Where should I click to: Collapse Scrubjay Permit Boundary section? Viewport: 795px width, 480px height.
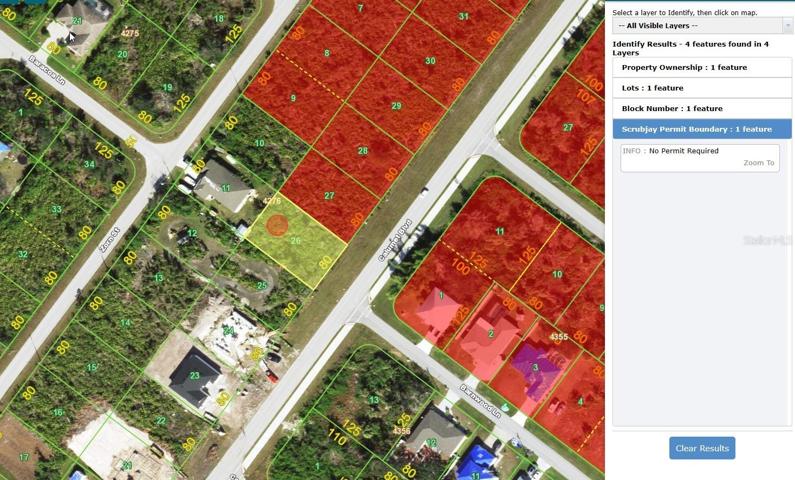pos(702,129)
